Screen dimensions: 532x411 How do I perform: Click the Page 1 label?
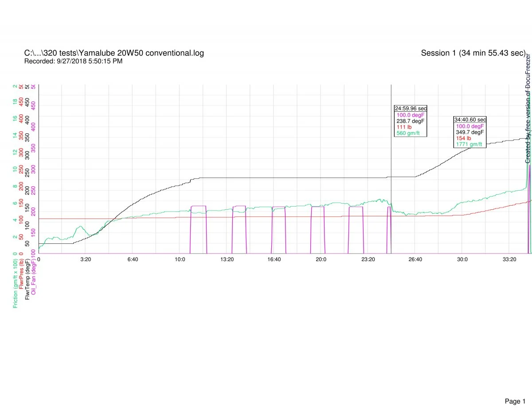pos(515,389)
